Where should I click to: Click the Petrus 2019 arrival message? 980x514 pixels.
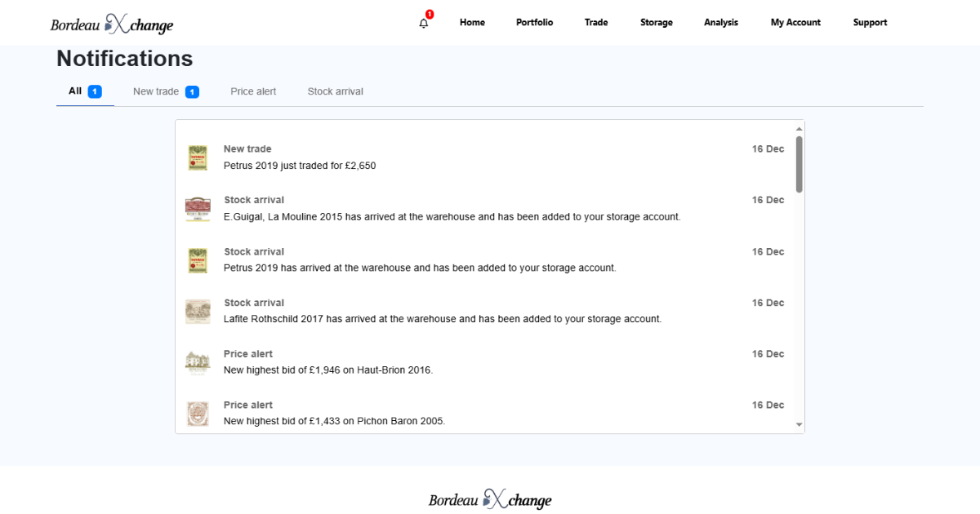[x=420, y=268]
